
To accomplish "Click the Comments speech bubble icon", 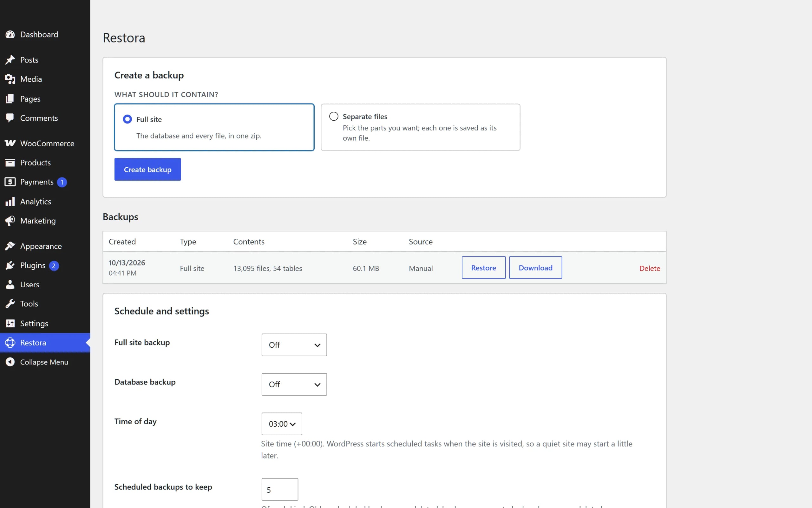I will tap(10, 118).
